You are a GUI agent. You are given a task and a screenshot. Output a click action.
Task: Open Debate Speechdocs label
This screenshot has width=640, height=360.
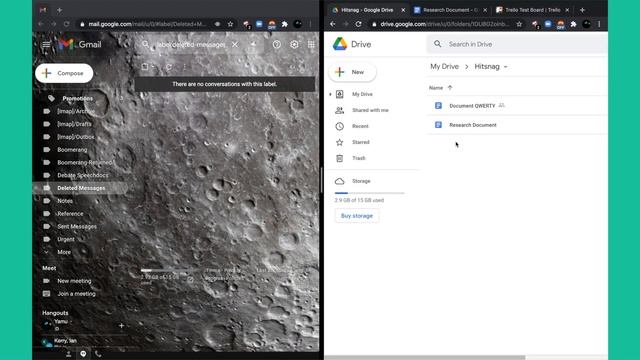click(83, 175)
